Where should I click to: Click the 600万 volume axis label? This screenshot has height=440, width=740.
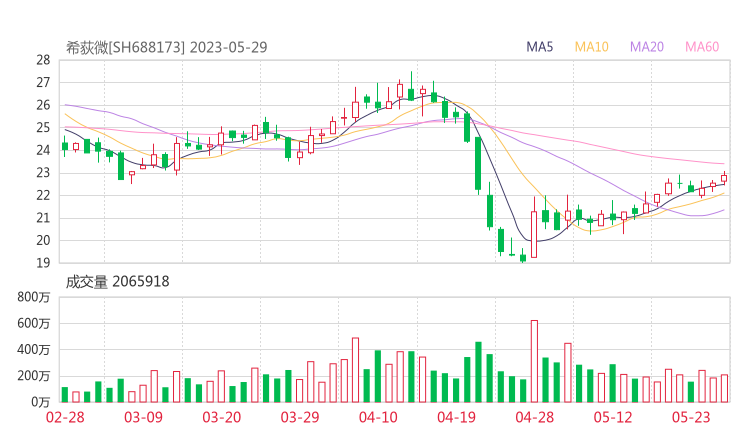(34, 323)
